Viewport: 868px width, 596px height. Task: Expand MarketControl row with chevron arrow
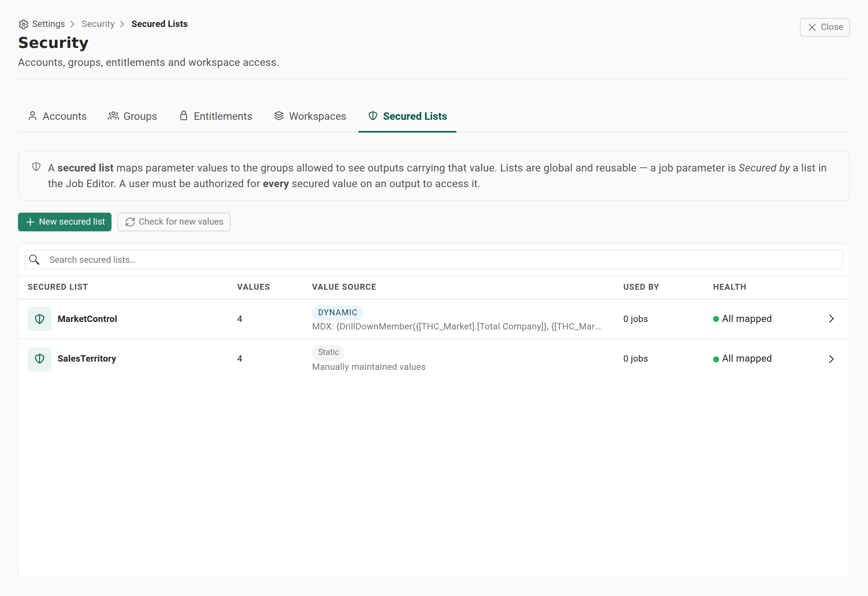tap(831, 319)
